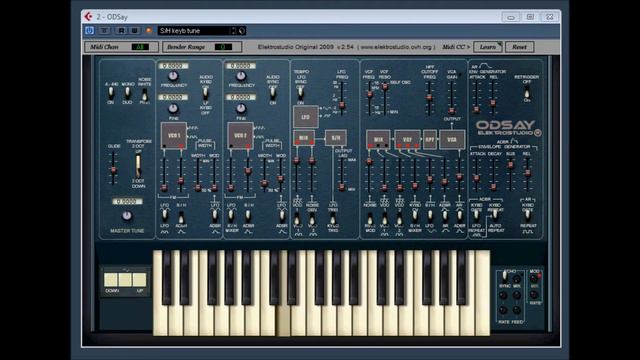This screenshot has height=360, width=640.
Task: Click the VCO 2 Fine tune knob
Action: click(241, 108)
